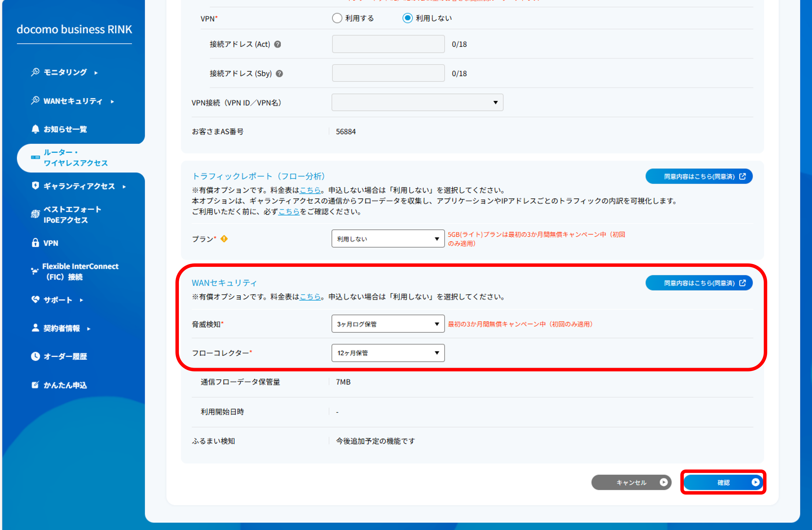Click the orange warning icon beside プラン
The width and height of the screenshot is (812, 530).
[x=224, y=239]
